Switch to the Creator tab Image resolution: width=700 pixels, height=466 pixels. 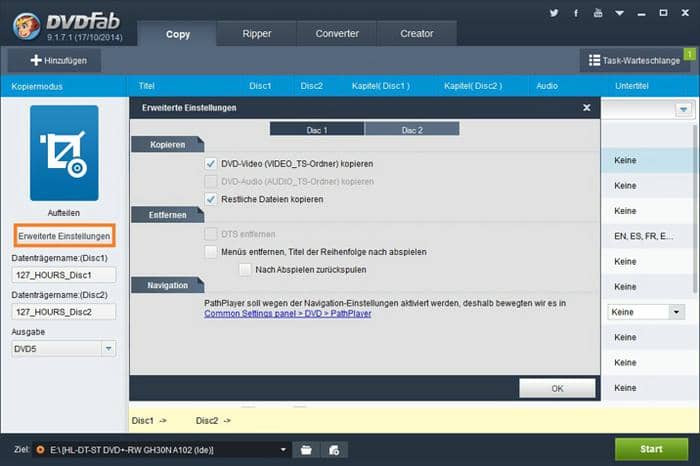tap(417, 33)
